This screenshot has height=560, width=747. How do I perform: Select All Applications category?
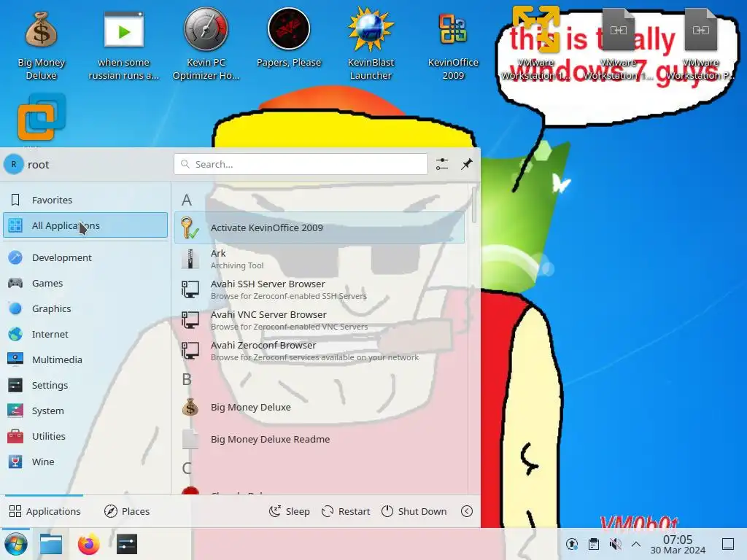(85, 225)
